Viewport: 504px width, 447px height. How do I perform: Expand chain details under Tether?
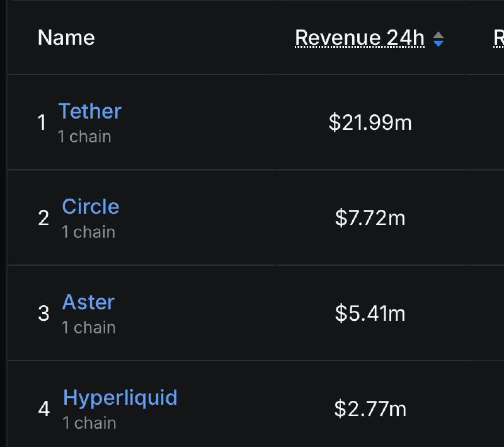[x=84, y=136]
